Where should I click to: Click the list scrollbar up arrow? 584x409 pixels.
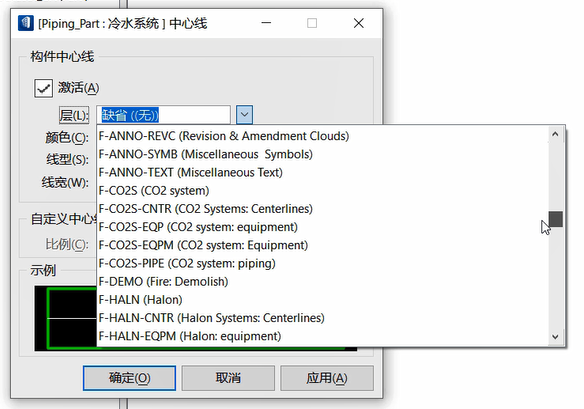555,134
